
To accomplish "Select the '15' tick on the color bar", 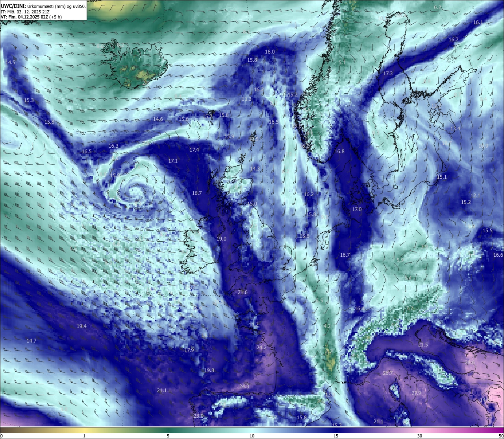I will [x=336, y=436].
